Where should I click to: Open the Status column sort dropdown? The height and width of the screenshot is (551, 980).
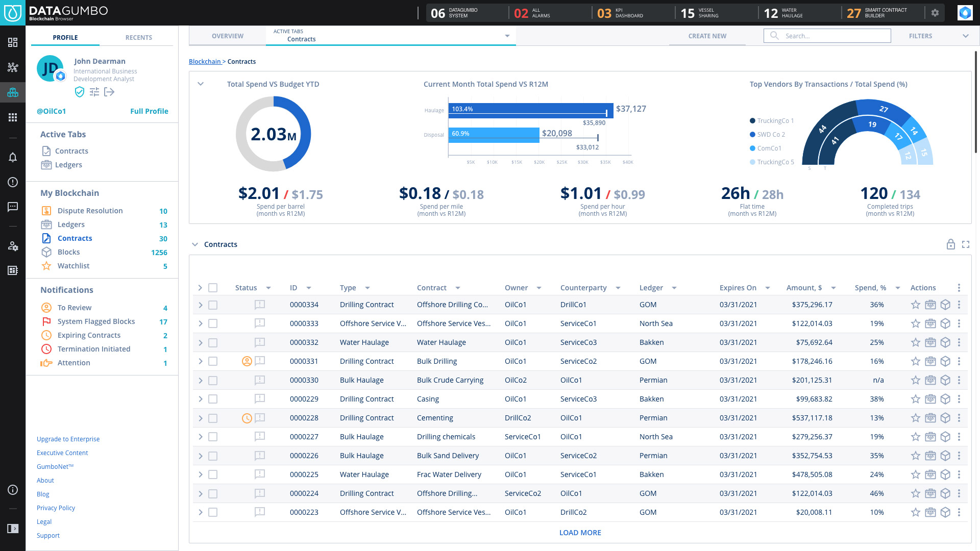pos(268,288)
